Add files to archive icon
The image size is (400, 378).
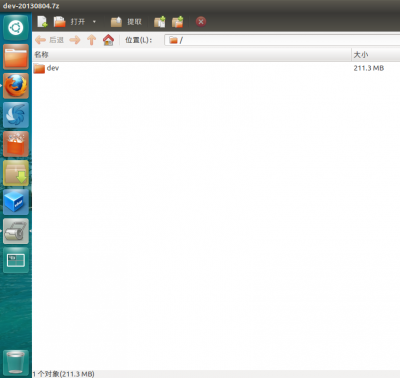tap(160, 22)
